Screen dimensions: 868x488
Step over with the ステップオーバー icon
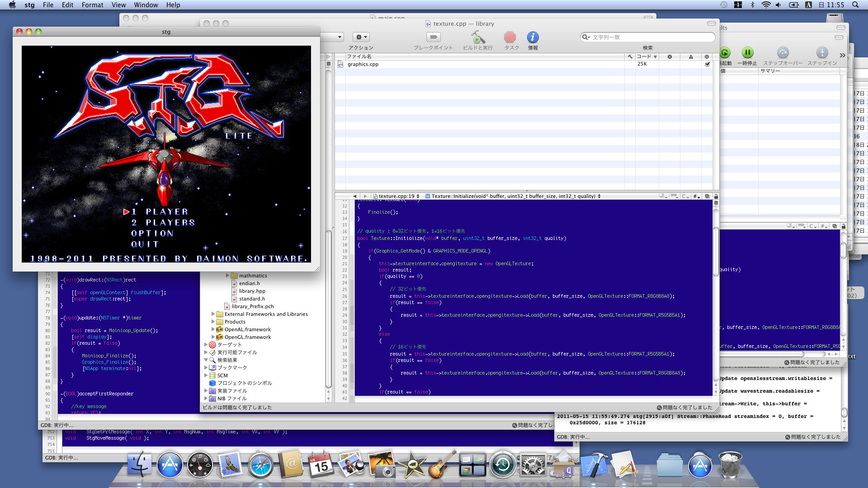click(782, 52)
